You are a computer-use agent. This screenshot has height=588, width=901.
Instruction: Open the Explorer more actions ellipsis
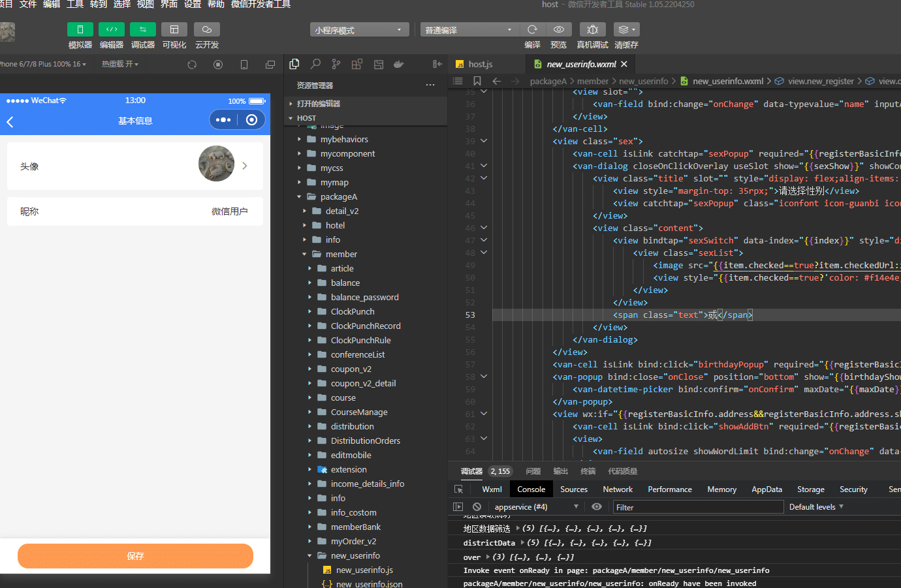tap(430, 85)
